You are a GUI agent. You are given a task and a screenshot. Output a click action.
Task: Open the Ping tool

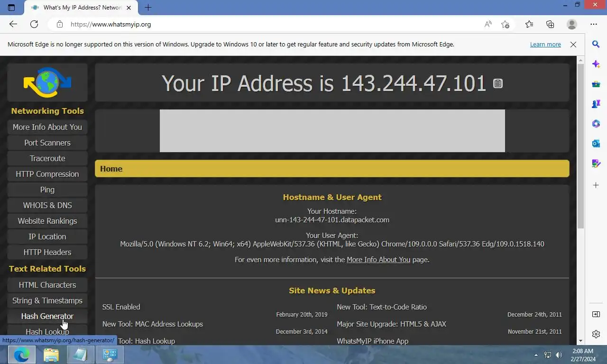47,190
